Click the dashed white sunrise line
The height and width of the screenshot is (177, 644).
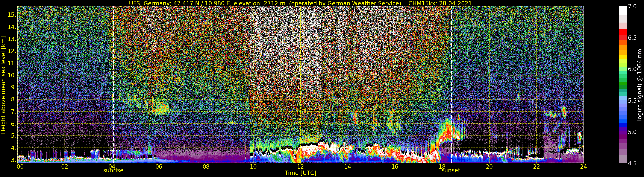[113, 85]
